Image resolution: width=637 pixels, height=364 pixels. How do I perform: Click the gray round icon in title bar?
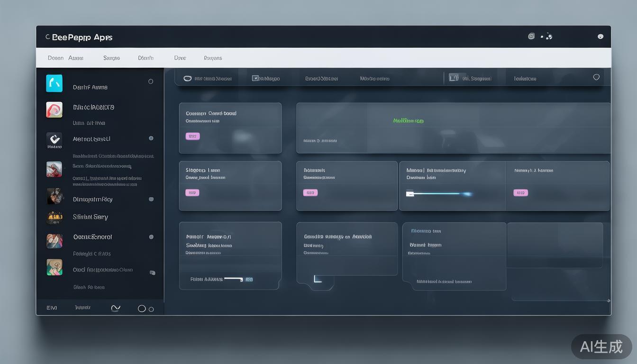click(x=531, y=36)
